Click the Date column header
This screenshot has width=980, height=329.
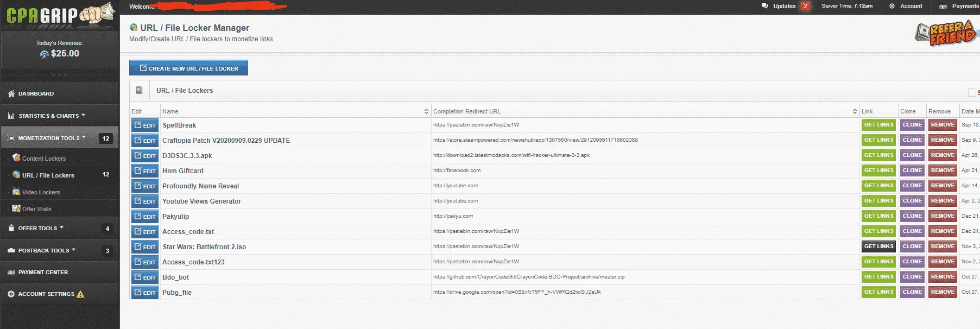970,111
